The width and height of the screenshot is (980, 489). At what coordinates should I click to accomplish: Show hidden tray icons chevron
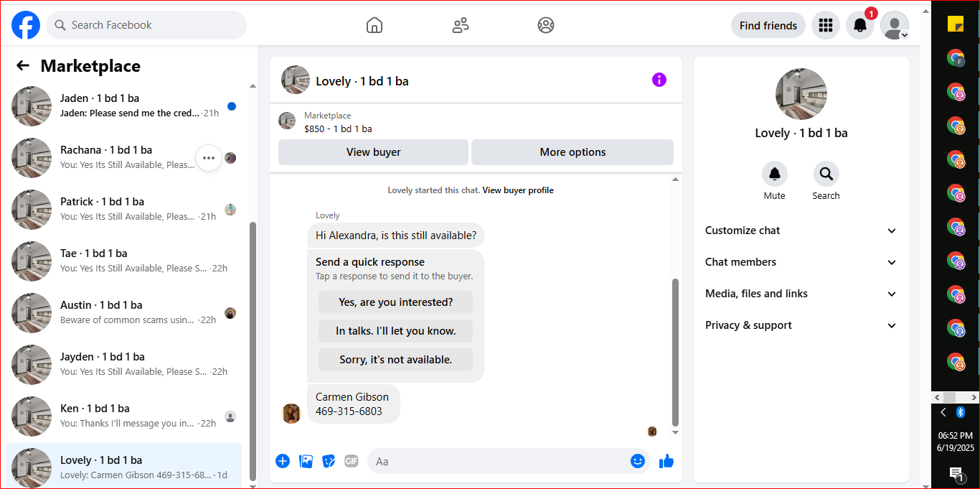pyautogui.click(x=943, y=412)
